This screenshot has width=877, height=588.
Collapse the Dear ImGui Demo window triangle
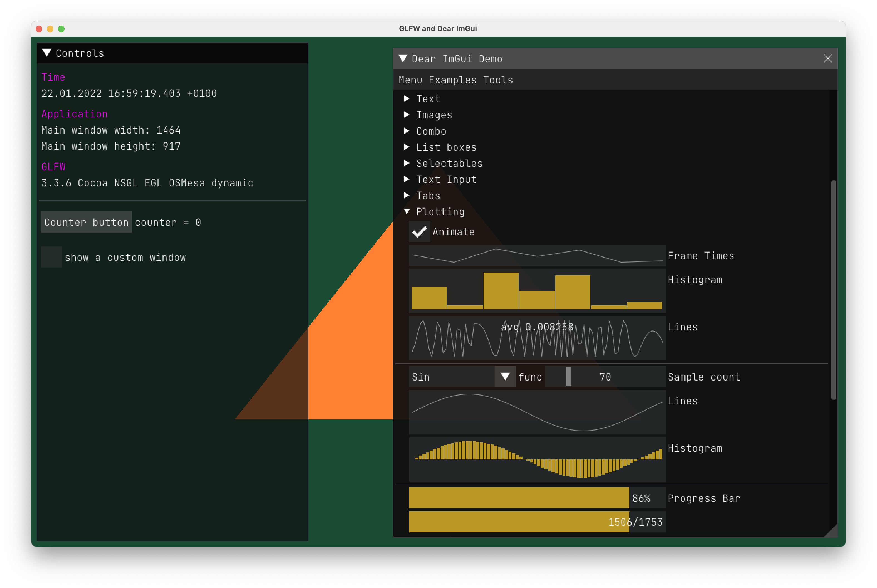(x=403, y=58)
